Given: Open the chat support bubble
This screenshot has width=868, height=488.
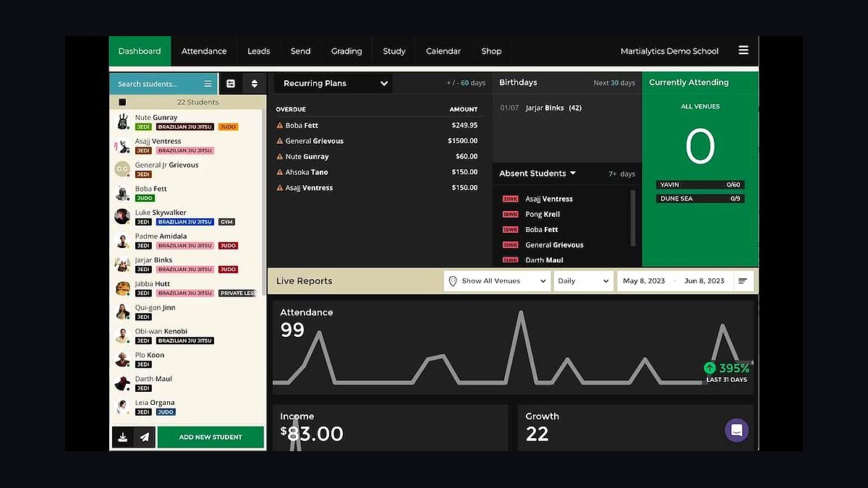Looking at the screenshot, I should tap(736, 430).
